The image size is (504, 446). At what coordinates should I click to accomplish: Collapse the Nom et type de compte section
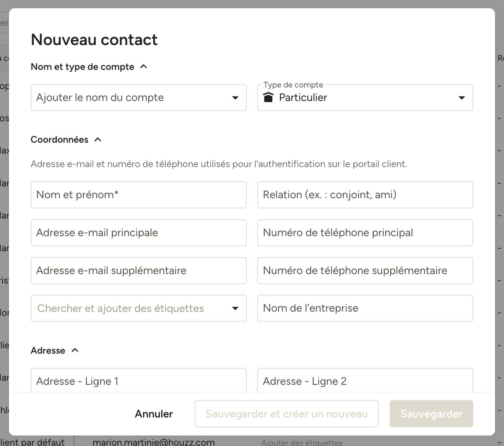point(143,67)
